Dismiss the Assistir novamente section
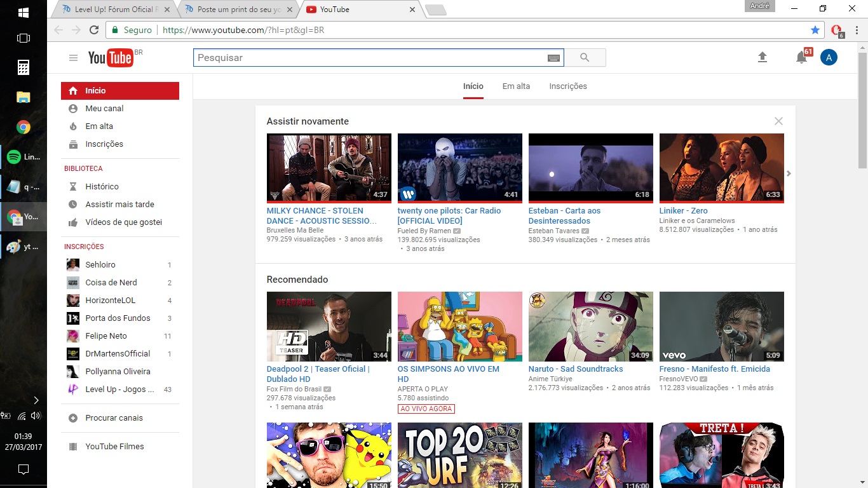 click(x=778, y=121)
